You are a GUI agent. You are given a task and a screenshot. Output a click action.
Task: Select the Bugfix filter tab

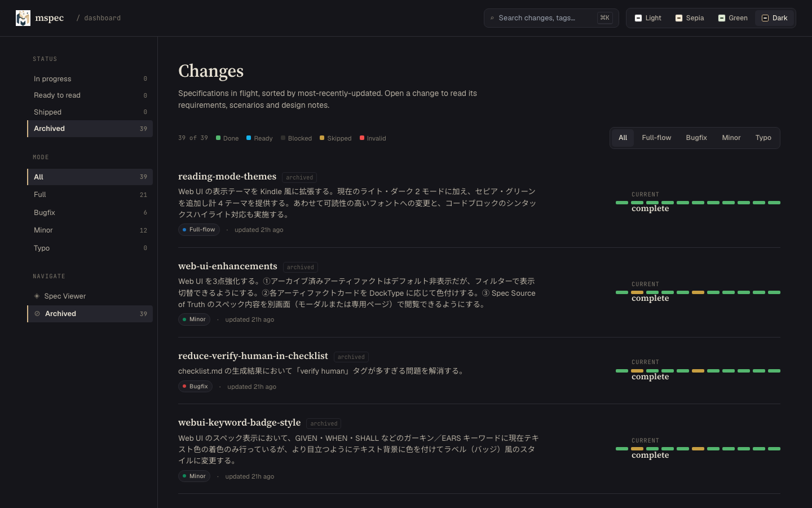click(696, 138)
